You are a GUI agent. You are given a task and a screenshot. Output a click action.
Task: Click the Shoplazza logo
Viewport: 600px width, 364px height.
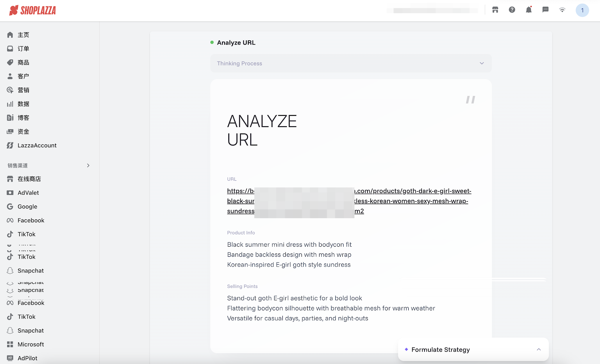33,10
